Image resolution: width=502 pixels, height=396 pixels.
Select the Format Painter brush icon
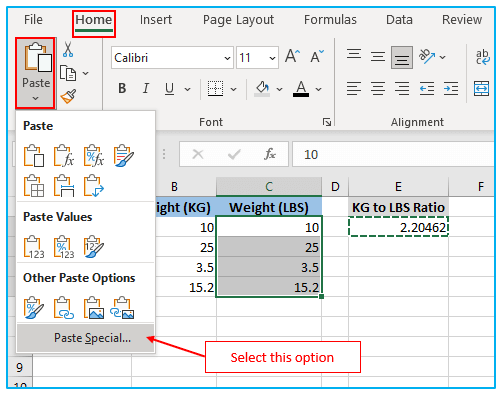point(68,96)
